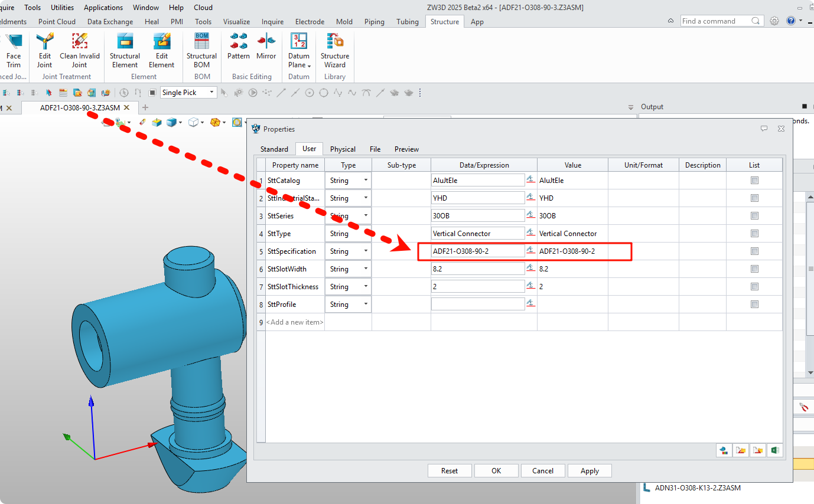Viewport: 814px width, 504px height.
Task: Check List box for SttSlotThickness row
Action: tap(754, 287)
